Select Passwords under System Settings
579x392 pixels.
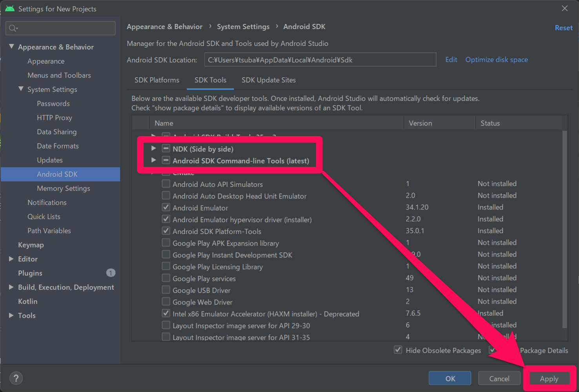pyautogui.click(x=53, y=104)
